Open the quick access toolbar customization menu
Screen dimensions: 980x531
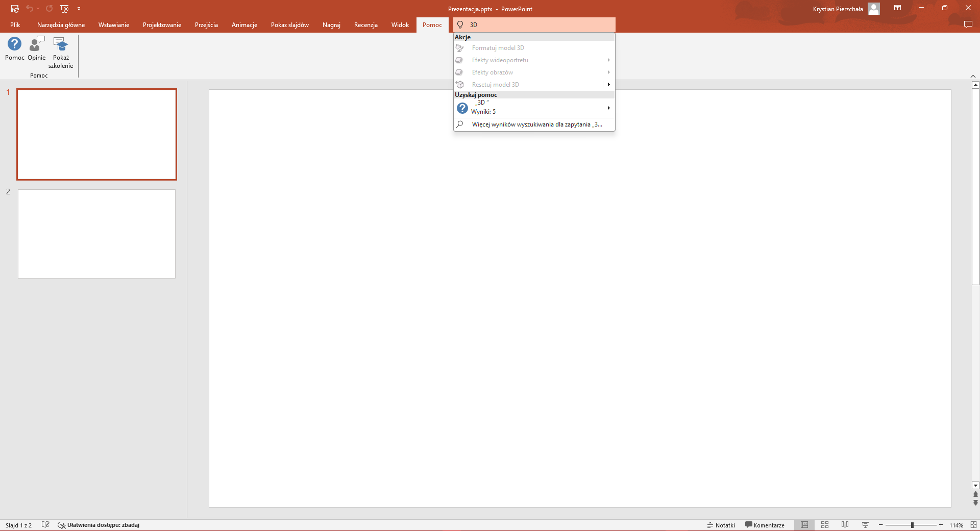click(x=79, y=8)
